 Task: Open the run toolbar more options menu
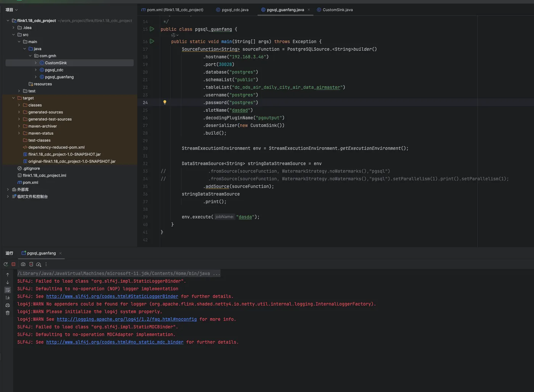[x=46, y=264]
